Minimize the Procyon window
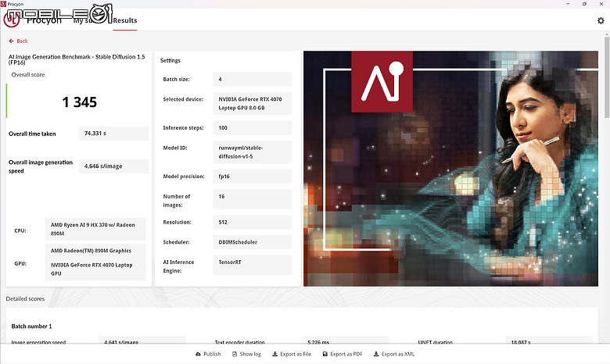 pyautogui.click(x=568, y=4)
